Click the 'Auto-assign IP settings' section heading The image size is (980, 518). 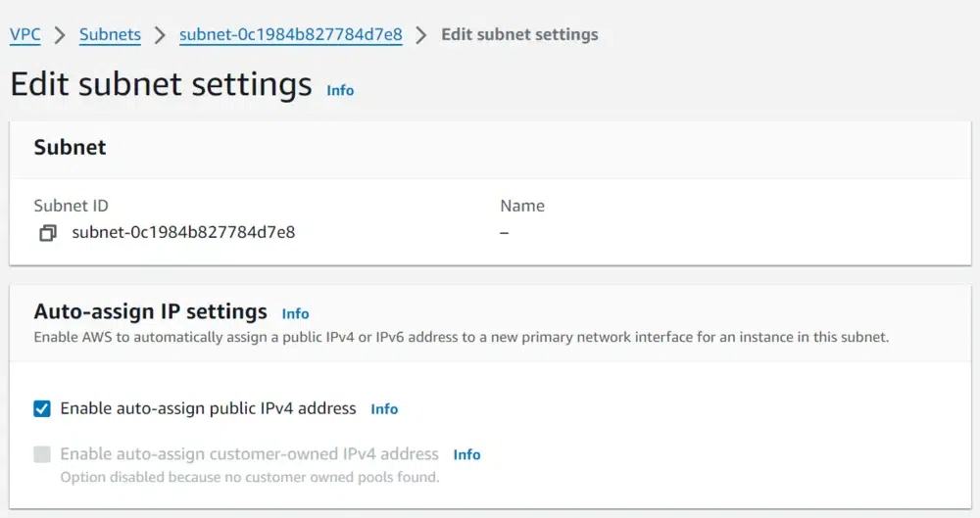click(x=150, y=312)
